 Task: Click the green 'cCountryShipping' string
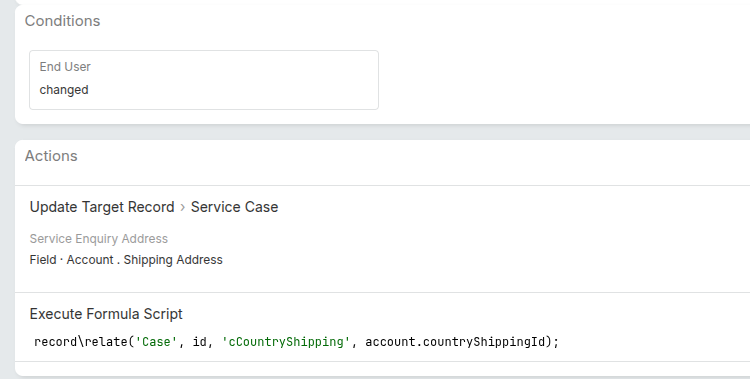[286, 342]
